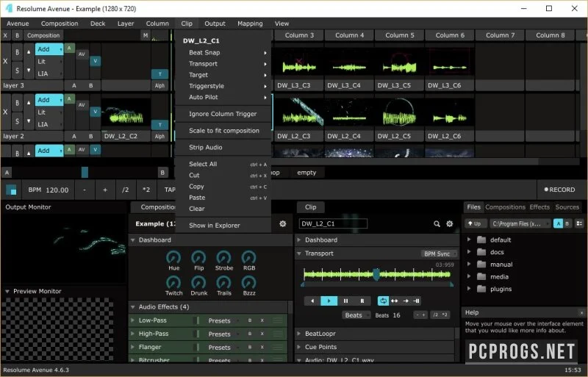588x377 pixels.
Task: Double the BPM with *2 button
Action: tap(146, 190)
